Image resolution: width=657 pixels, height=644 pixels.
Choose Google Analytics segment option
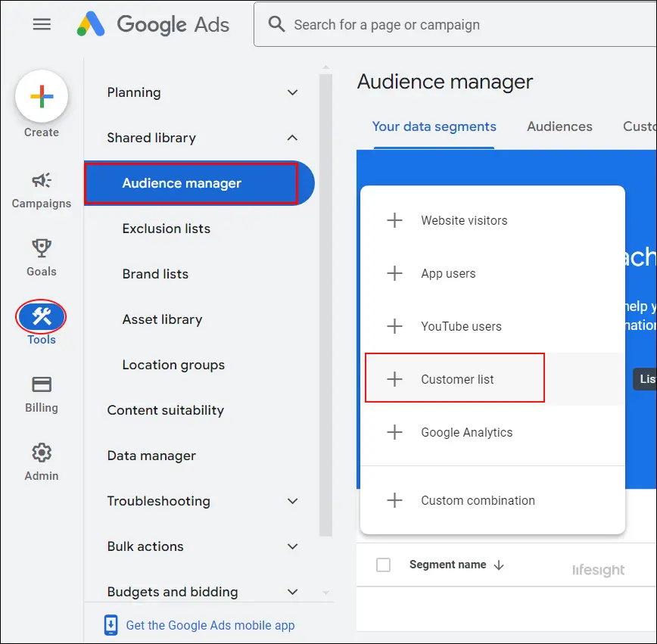(x=492, y=432)
